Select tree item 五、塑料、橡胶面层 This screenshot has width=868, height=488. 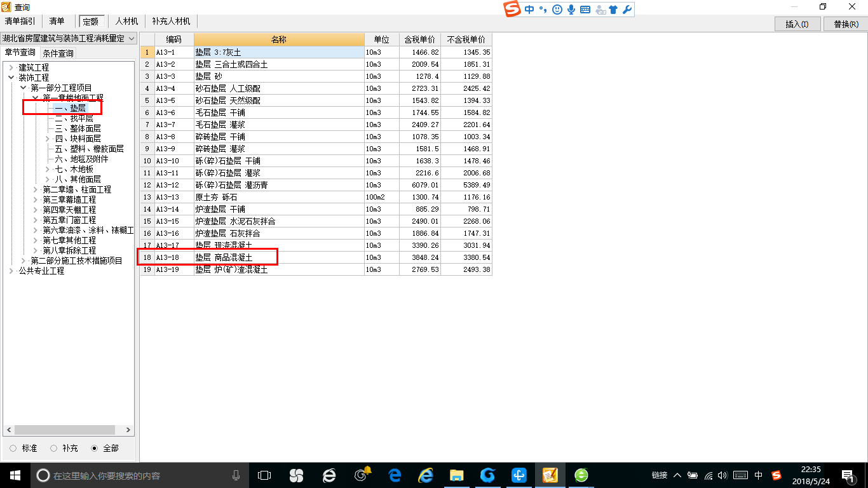point(89,149)
